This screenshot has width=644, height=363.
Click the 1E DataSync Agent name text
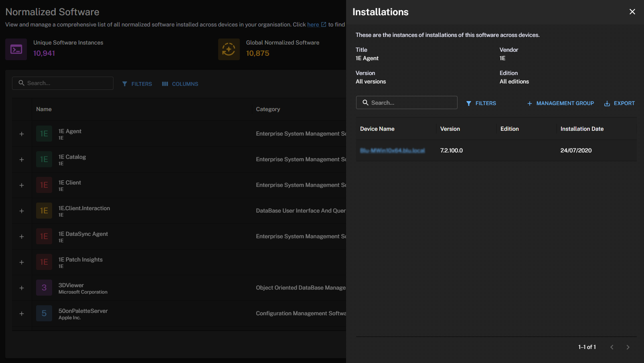pyautogui.click(x=83, y=234)
